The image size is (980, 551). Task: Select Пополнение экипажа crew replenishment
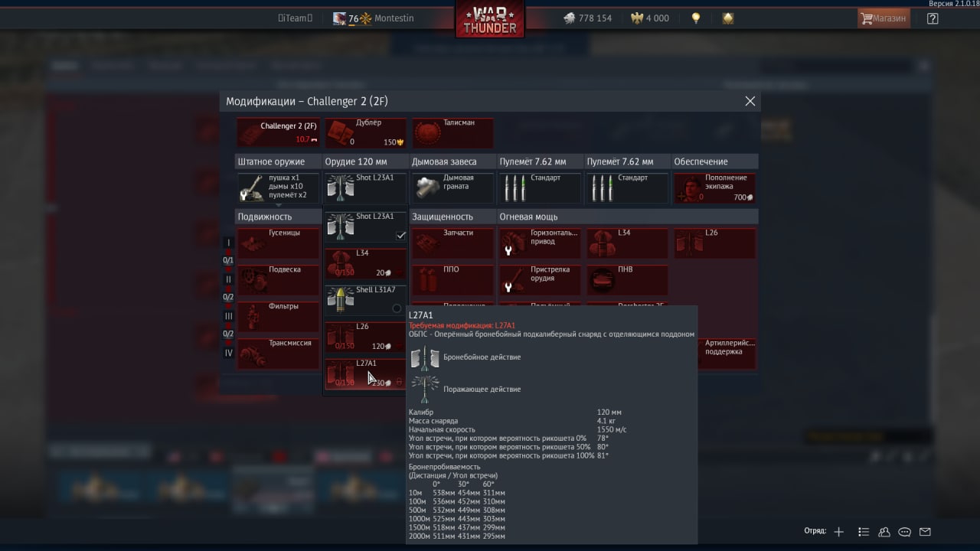tap(714, 188)
